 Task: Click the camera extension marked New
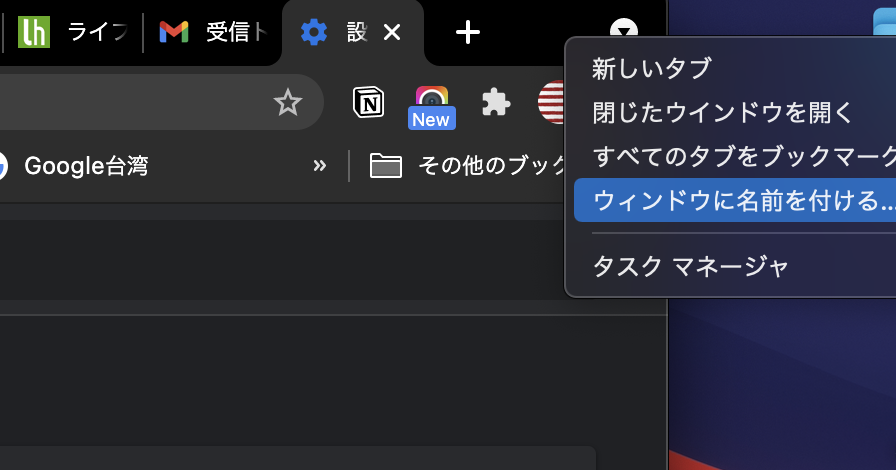point(431,106)
